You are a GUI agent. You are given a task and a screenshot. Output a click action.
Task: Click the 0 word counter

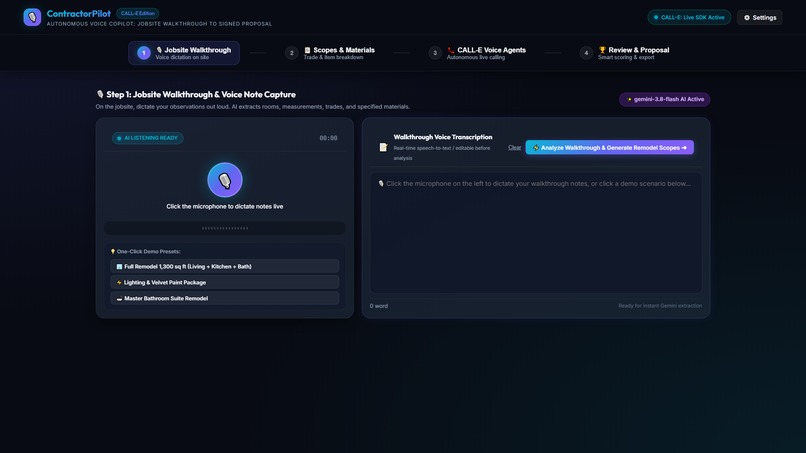click(379, 306)
